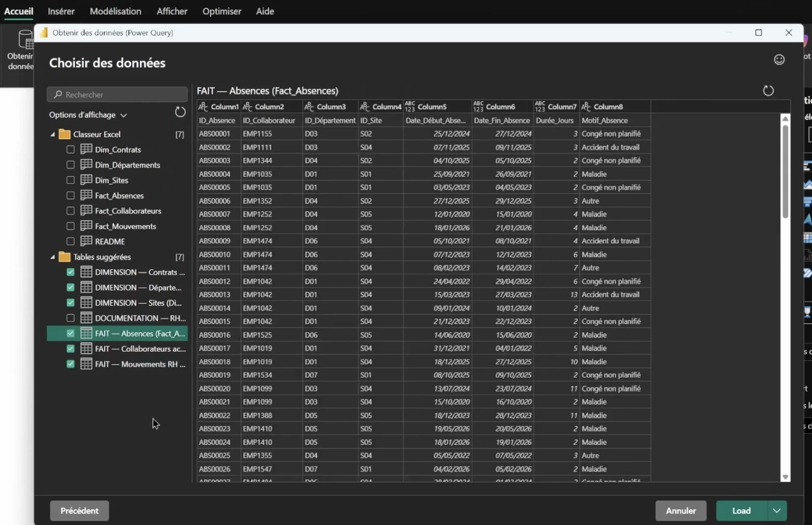Maximize the Power Query dialog
Image resolution: width=812 pixels, height=525 pixels.
point(758,32)
